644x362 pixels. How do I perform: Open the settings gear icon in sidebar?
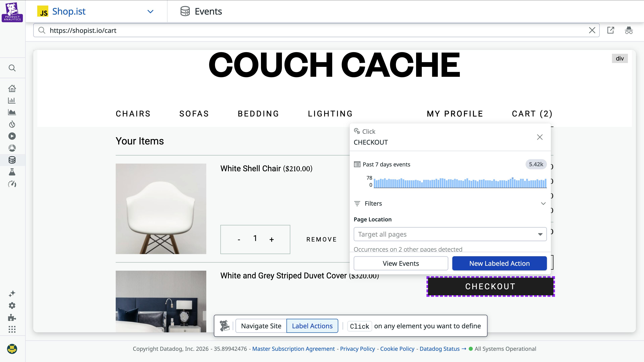click(12, 305)
